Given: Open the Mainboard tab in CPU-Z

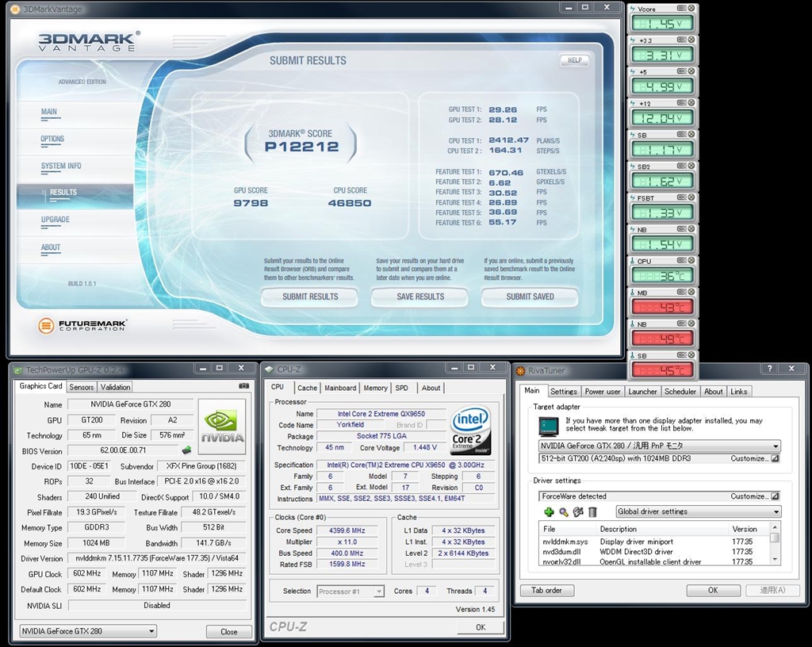Looking at the screenshot, I should 340,389.
